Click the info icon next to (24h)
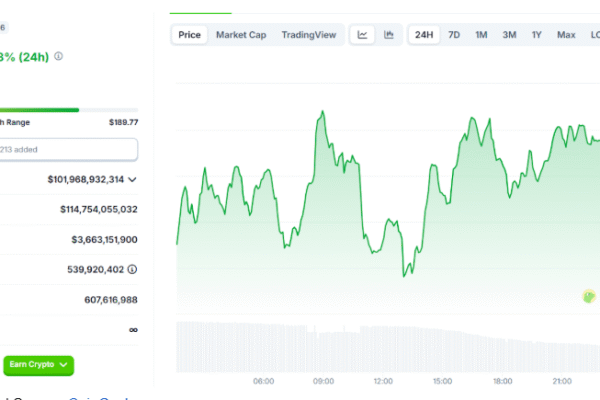The height and width of the screenshot is (400, 600). pos(58,56)
